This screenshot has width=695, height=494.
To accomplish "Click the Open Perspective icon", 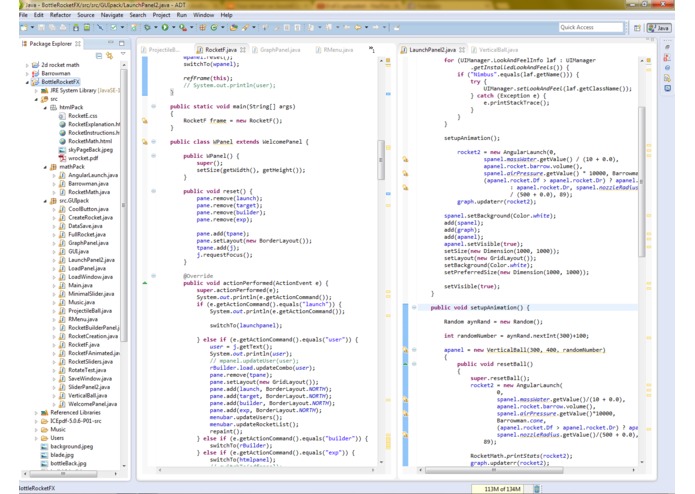I will [637, 28].
